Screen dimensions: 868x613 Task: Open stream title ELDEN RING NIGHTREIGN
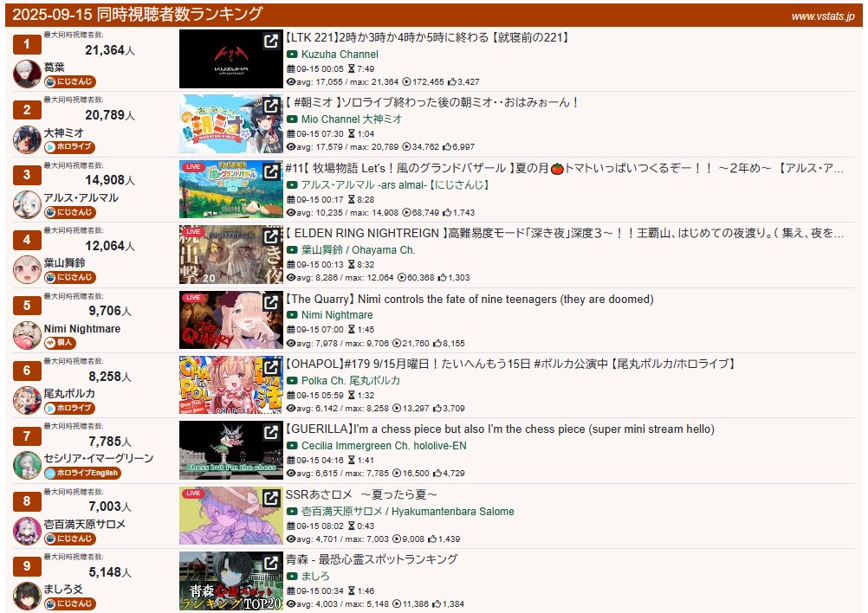click(565, 233)
